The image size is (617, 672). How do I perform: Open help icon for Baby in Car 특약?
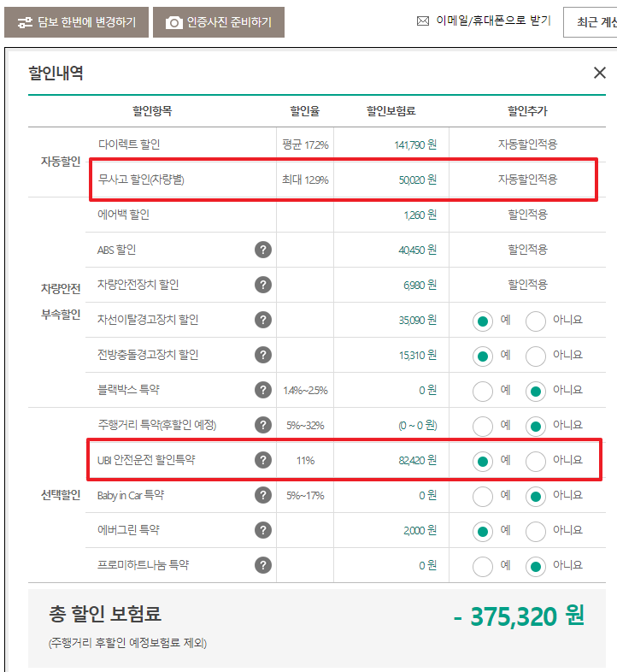[263, 495]
